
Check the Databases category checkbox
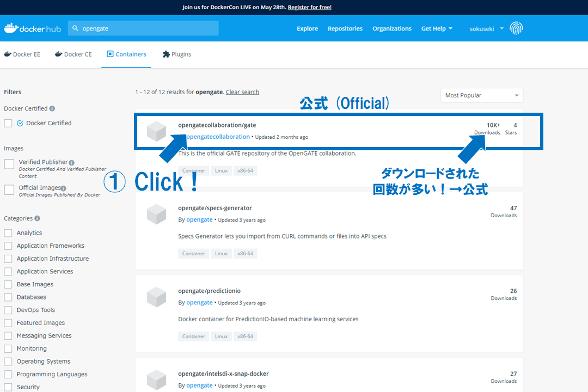tap(8, 297)
